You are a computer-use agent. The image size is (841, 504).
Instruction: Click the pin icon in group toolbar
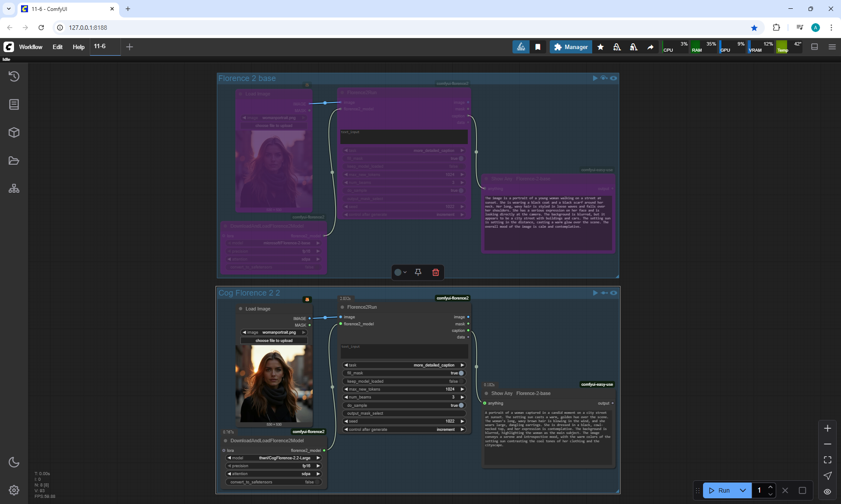[418, 272]
